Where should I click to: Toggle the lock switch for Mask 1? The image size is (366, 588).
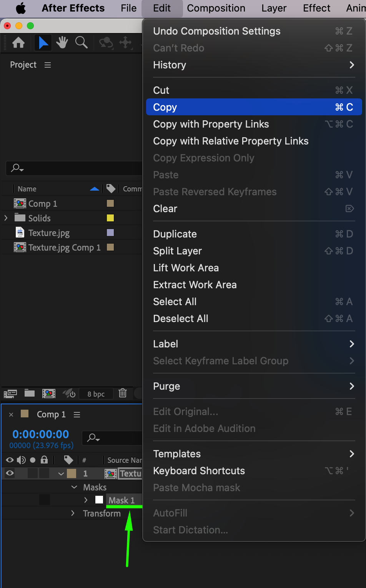click(x=45, y=500)
